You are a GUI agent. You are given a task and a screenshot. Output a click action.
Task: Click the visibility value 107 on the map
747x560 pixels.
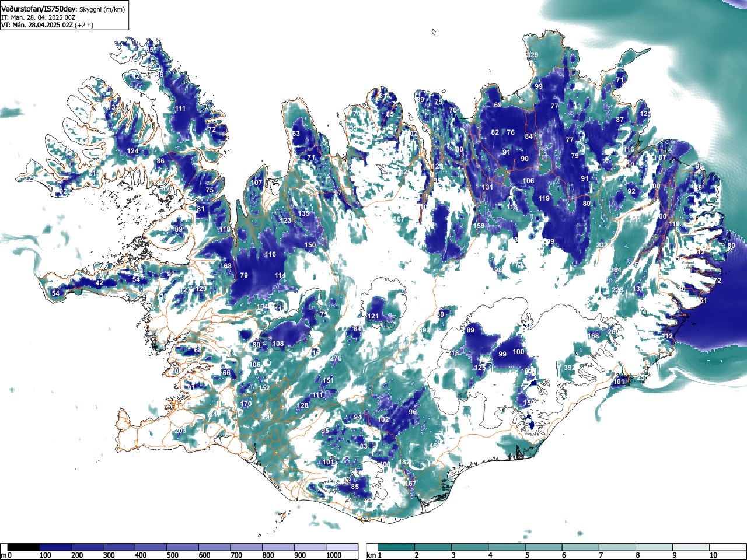pyautogui.click(x=257, y=183)
